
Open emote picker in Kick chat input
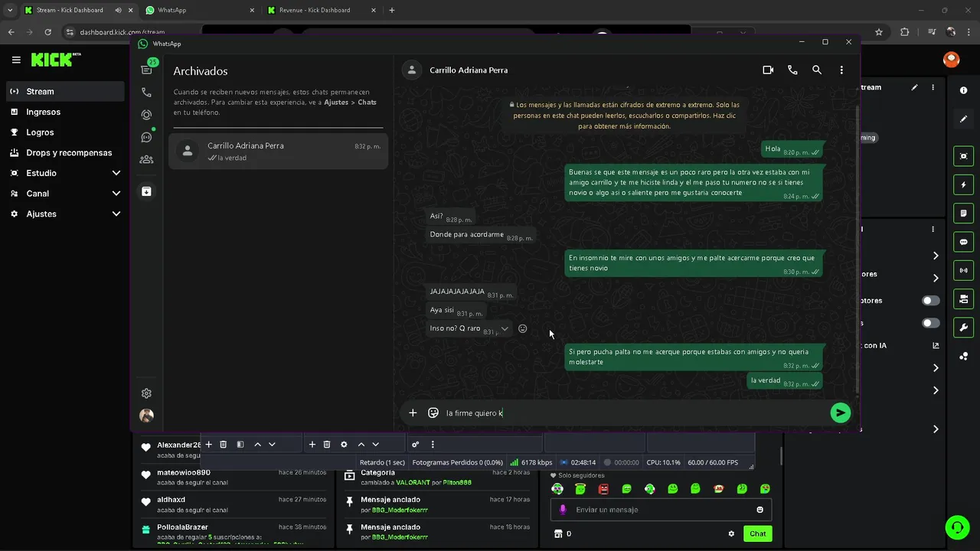[760, 510]
